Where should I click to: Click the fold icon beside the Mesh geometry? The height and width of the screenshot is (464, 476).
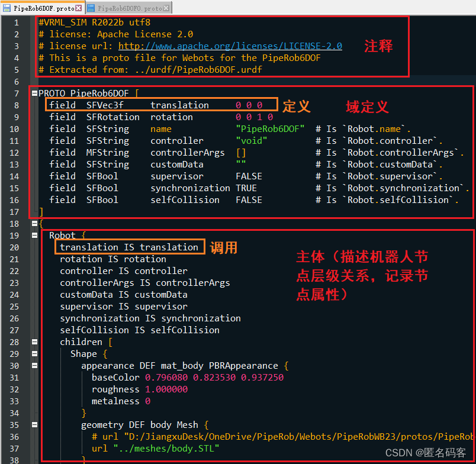point(34,424)
